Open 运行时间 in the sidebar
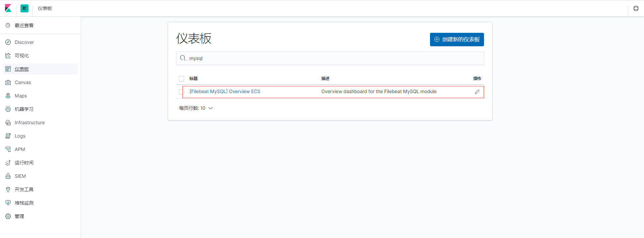Viewport: 644px width, 238px height. point(24,163)
